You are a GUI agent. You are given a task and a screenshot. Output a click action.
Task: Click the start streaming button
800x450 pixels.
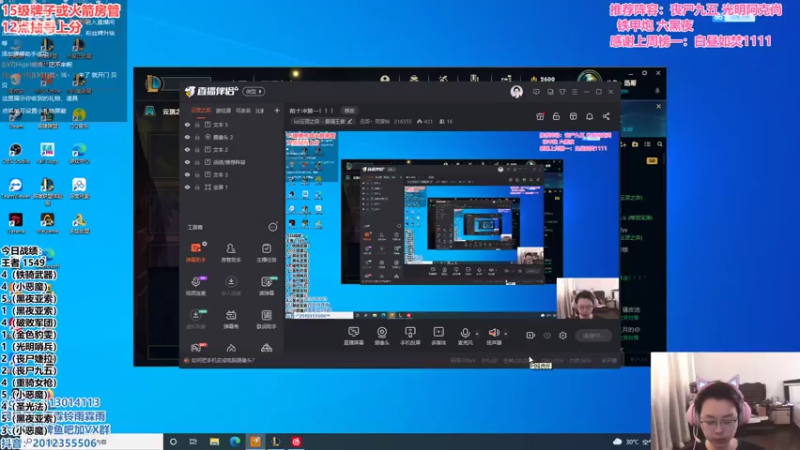(594, 335)
